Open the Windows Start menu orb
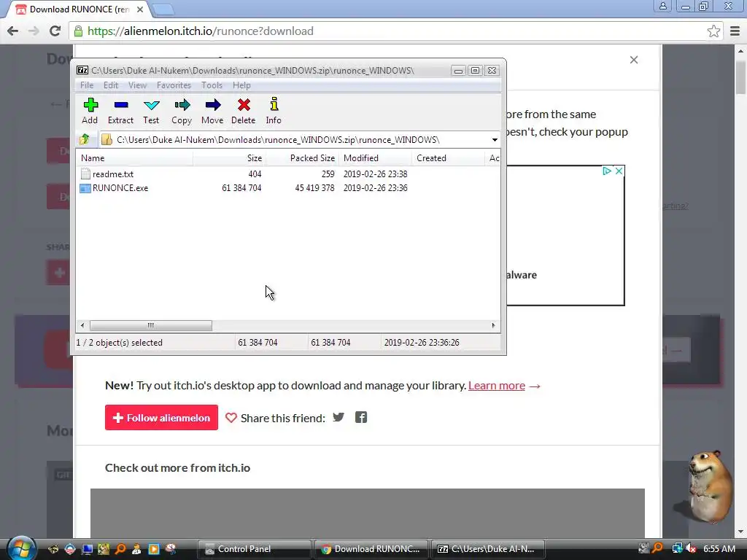The height and width of the screenshot is (560, 747). tap(21, 548)
